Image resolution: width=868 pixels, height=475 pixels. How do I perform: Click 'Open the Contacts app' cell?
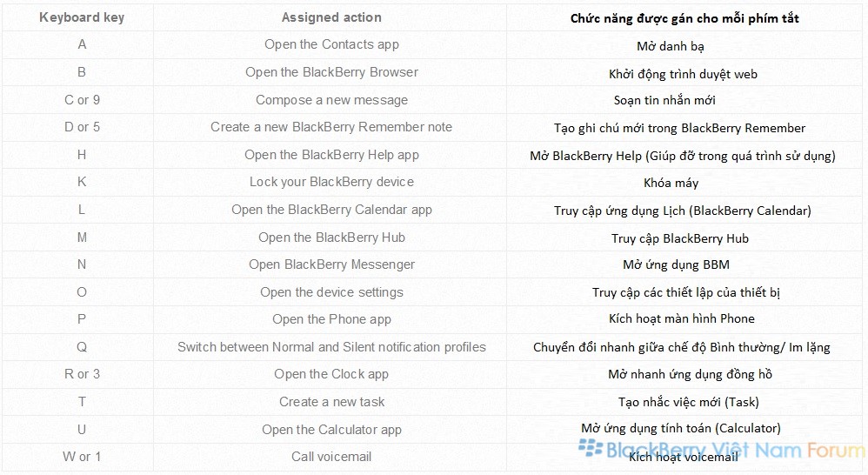[331, 44]
